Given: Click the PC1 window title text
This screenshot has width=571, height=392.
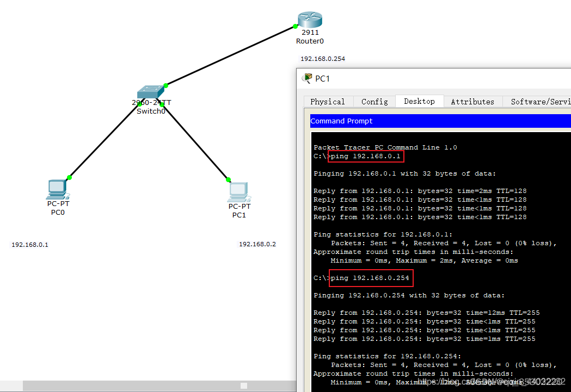Looking at the screenshot, I should click(x=322, y=78).
